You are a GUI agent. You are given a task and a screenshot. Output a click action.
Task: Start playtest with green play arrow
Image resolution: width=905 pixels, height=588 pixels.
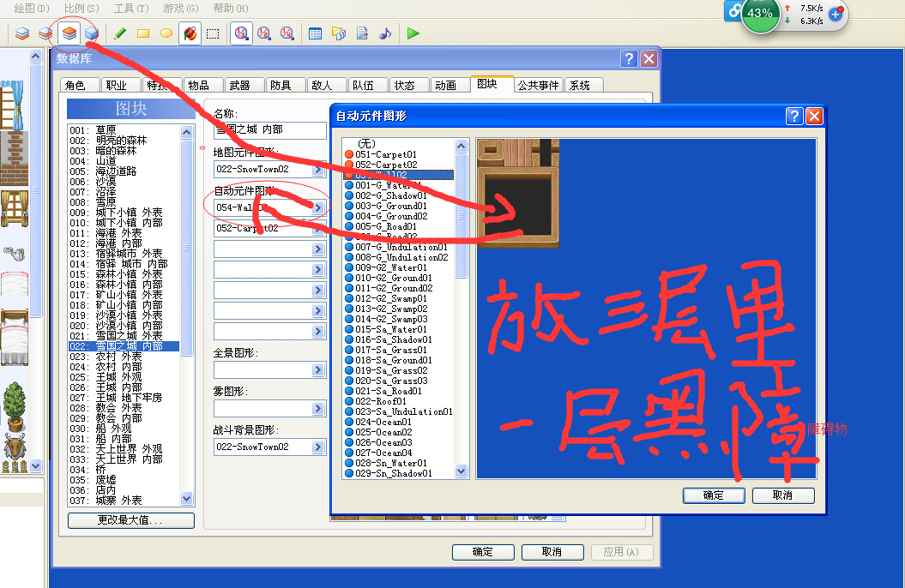tap(413, 33)
